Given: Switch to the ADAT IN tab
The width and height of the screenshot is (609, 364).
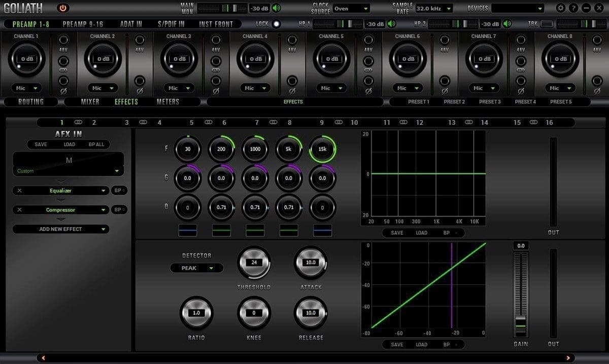Looking at the screenshot, I should (x=131, y=24).
